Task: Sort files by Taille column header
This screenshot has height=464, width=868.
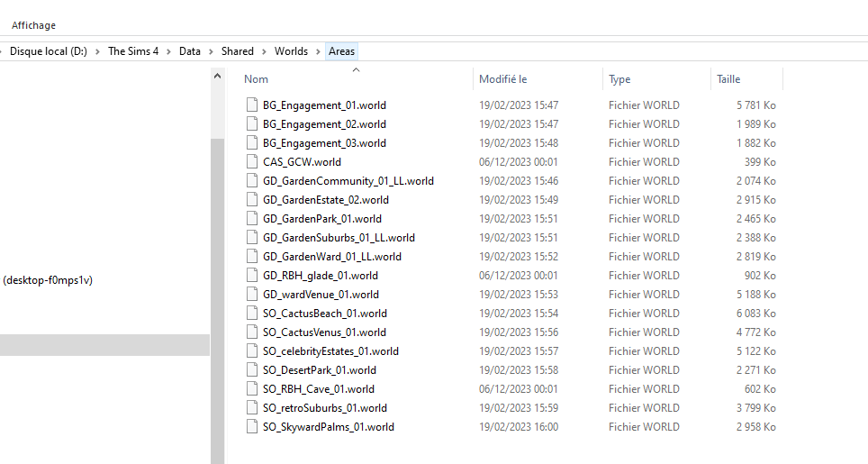Action: pyautogui.click(x=728, y=79)
